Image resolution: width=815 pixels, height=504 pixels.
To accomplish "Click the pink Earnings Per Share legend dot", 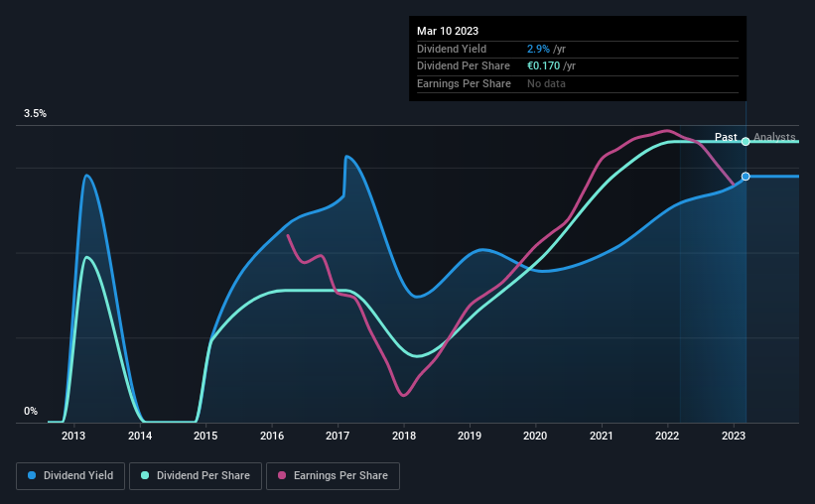I will pyautogui.click(x=282, y=475).
